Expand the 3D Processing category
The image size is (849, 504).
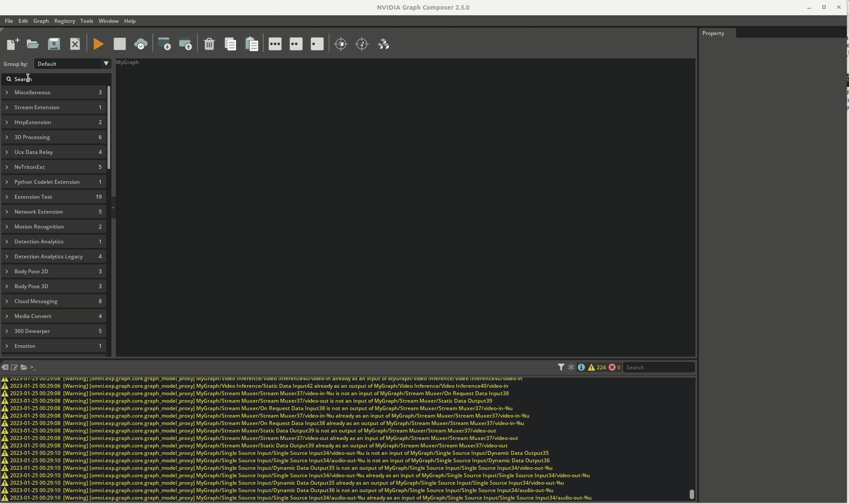pos(54,137)
